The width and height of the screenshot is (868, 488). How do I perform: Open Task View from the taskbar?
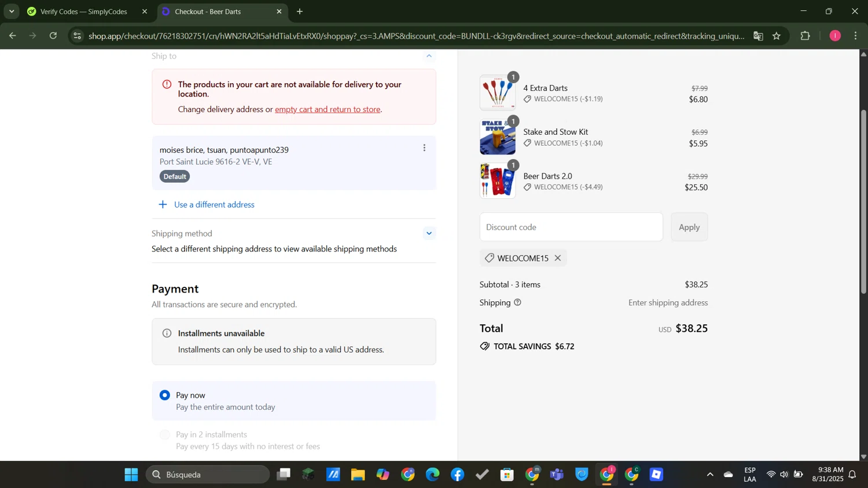(283, 475)
